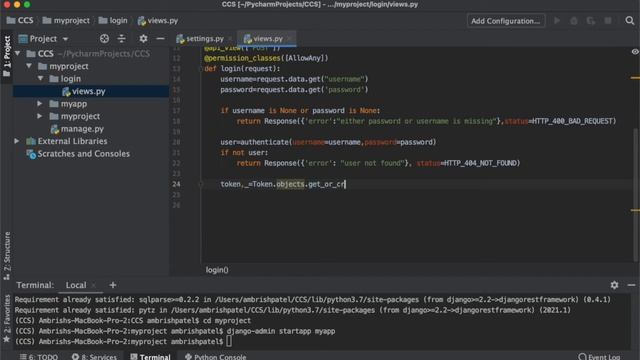
Task: Toggle the editor inspections eye icon
Action: [635, 52]
